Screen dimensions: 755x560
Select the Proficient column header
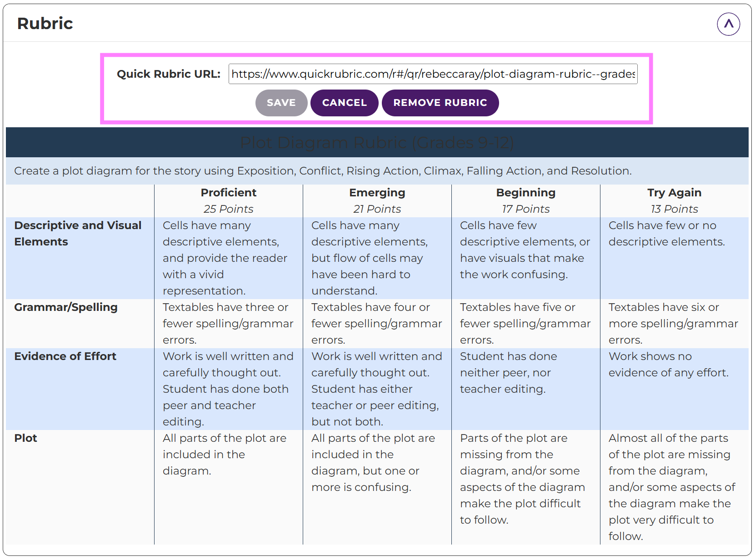pos(228,193)
